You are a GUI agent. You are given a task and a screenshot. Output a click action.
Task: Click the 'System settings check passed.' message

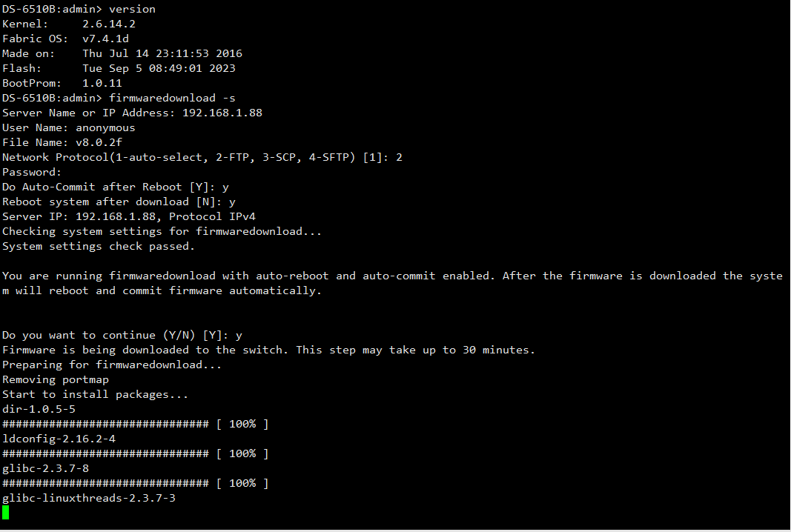(x=99, y=246)
